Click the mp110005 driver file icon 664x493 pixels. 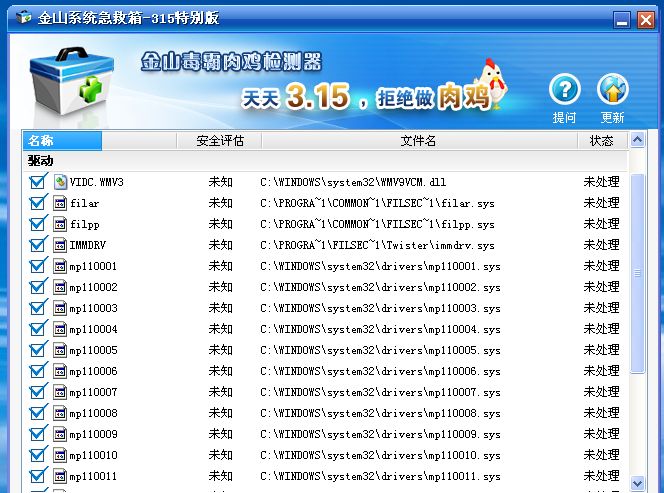coord(60,350)
